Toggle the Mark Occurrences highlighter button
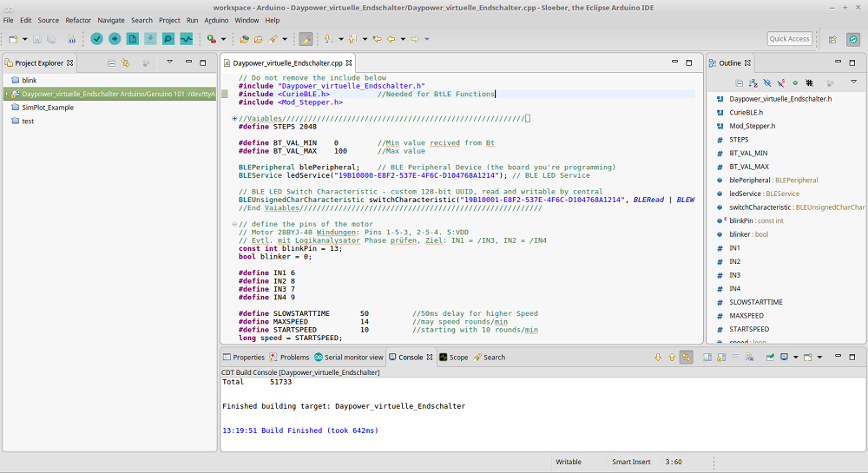Viewport: 868px width, 473px height. (306, 39)
